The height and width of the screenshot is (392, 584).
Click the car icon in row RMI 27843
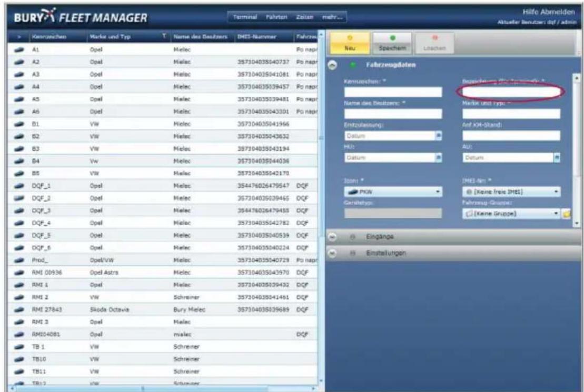tap(19, 310)
